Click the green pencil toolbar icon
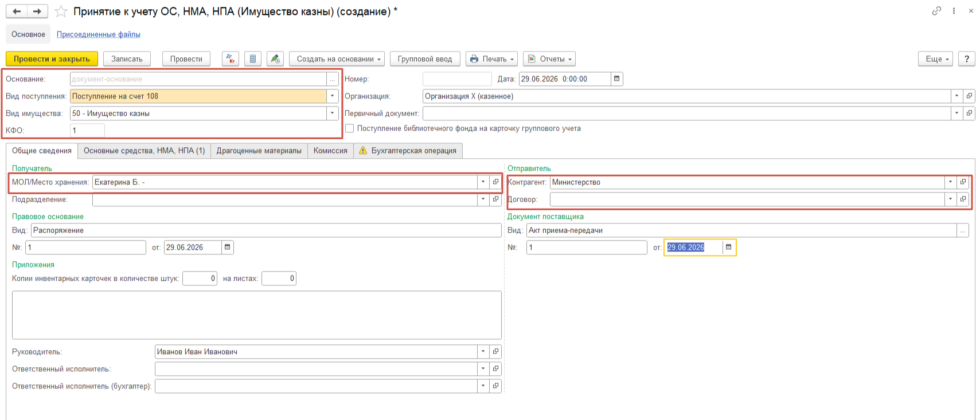The image size is (980, 420). 275,59
